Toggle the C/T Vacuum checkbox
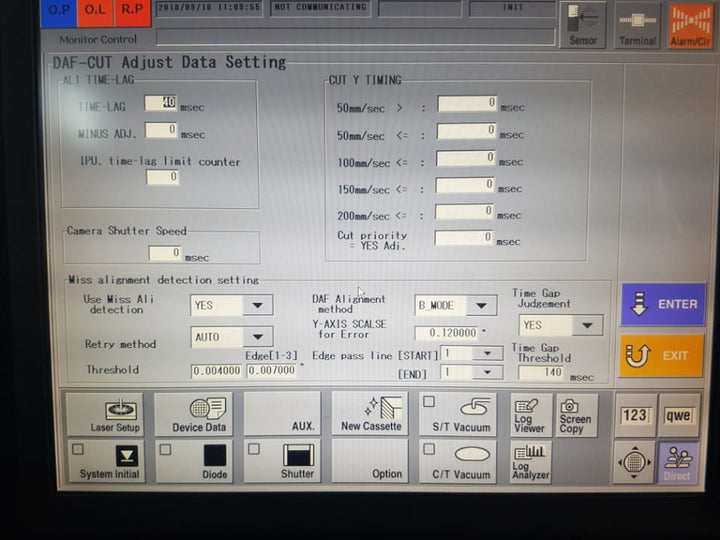The height and width of the screenshot is (540, 720). click(x=428, y=449)
